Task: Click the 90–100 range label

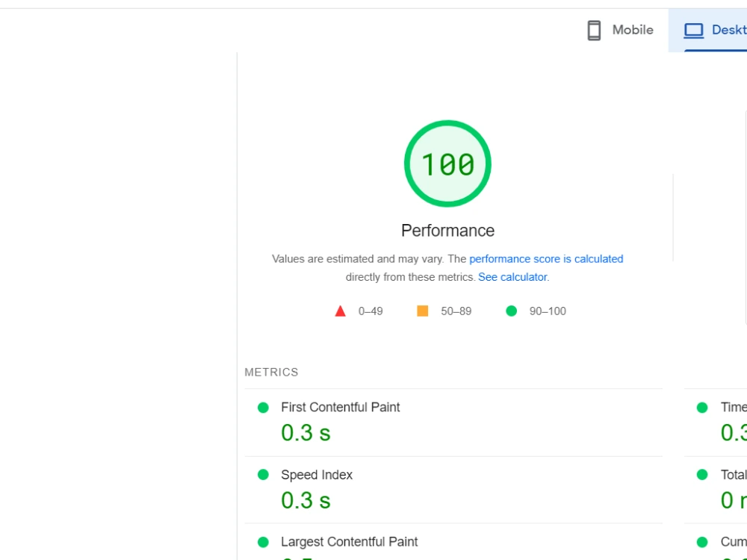Action: pos(548,311)
